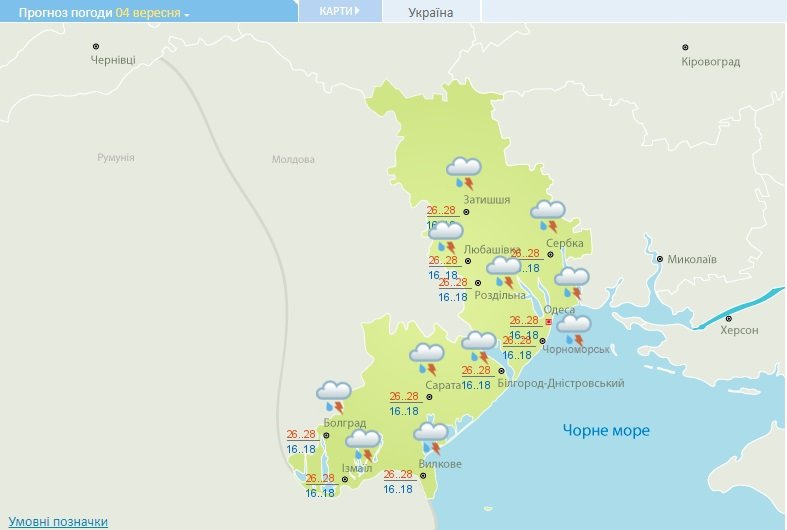This screenshot has height=530, width=787.
Task: Click the thunderstorm icon above Вилкове
Action: tap(431, 438)
